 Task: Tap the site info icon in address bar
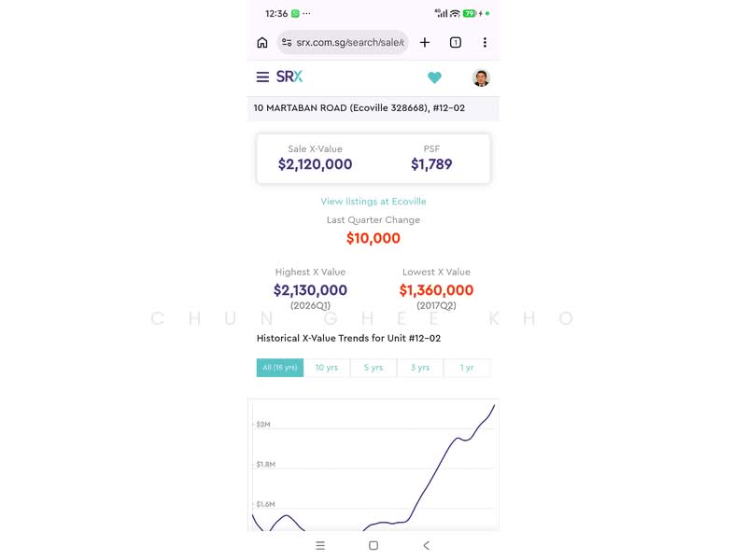click(x=287, y=42)
